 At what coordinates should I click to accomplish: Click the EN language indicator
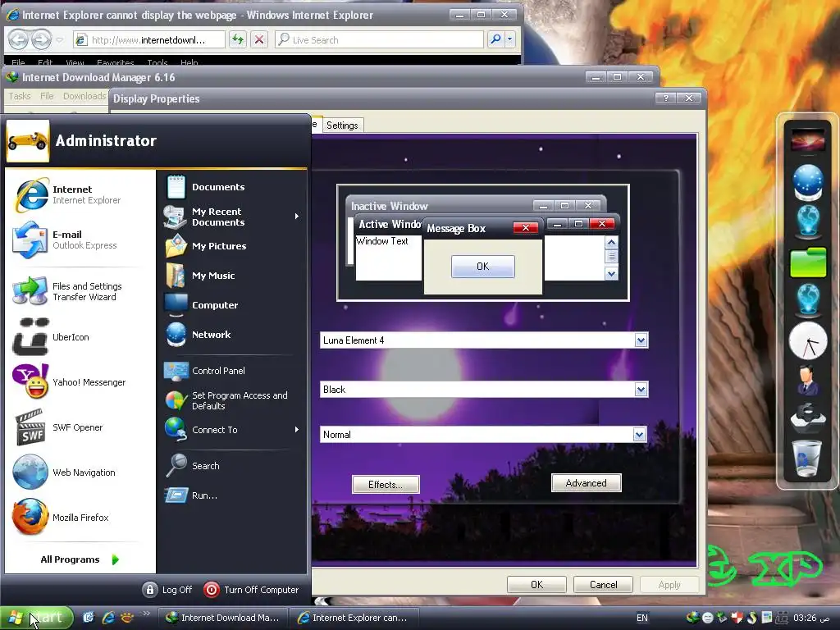click(x=641, y=618)
